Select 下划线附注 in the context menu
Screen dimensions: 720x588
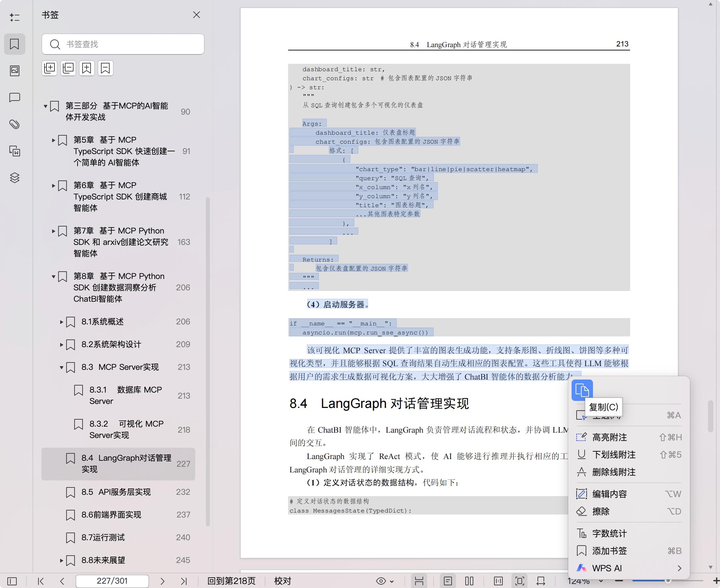[629, 455]
